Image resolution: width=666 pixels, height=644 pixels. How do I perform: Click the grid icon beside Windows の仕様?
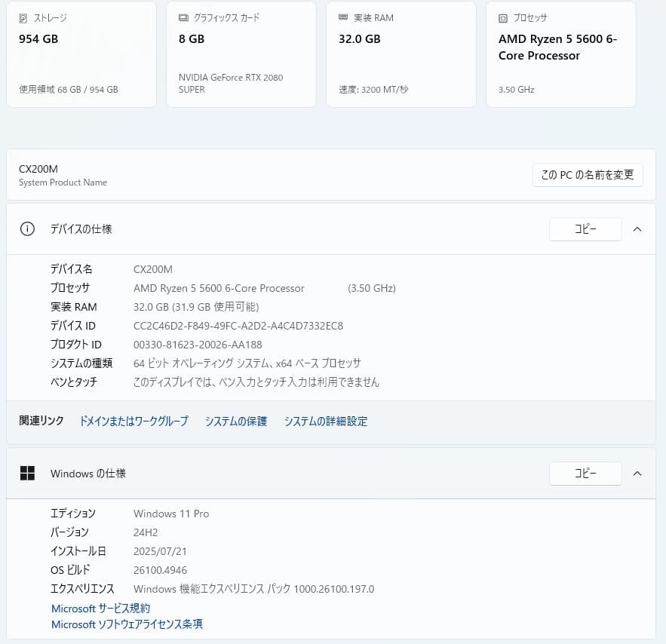pyautogui.click(x=28, y=474)
